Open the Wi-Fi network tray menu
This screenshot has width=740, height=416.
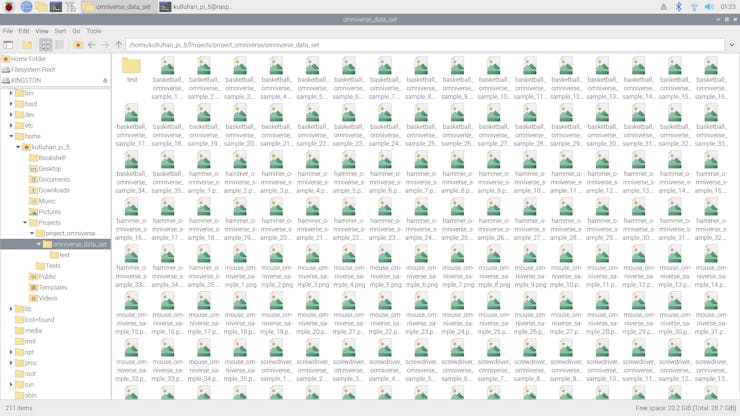(694, 7)
